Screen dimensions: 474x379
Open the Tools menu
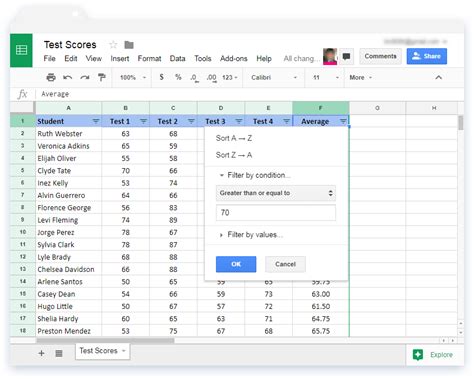203,59
